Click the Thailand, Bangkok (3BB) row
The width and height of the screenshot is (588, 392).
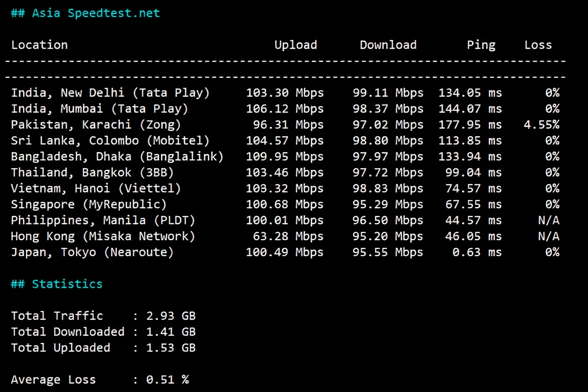pos(92,172)
